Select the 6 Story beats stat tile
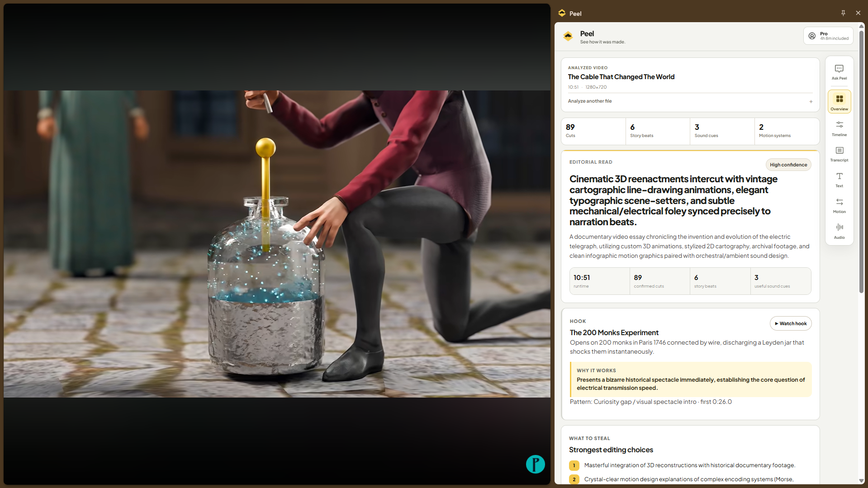 click(x=658, y=131)
